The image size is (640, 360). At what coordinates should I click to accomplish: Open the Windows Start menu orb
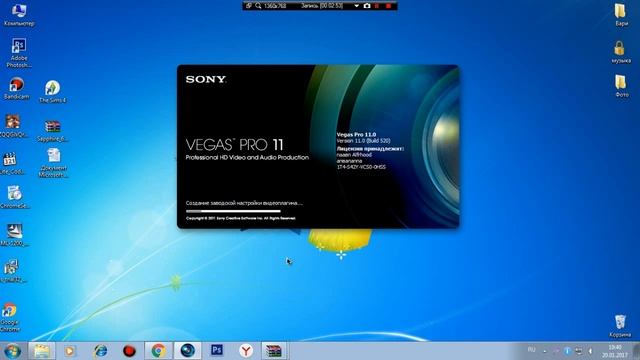pyautogui.click(x=12, y=351)
